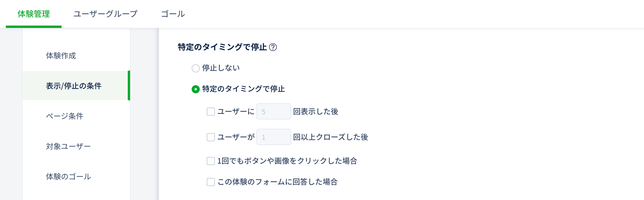Open 体験作成 in the sidebar
The width and height of the screenshot is (644, 200).
pyautogui.click(x=61, y=56)
